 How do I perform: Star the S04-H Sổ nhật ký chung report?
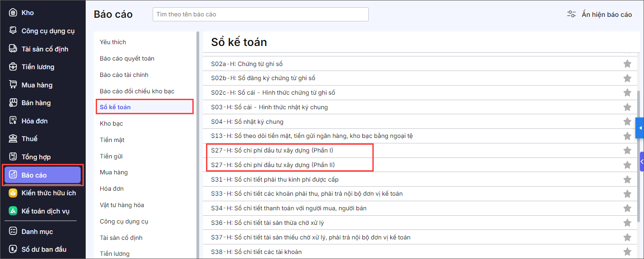coord(627,122)
